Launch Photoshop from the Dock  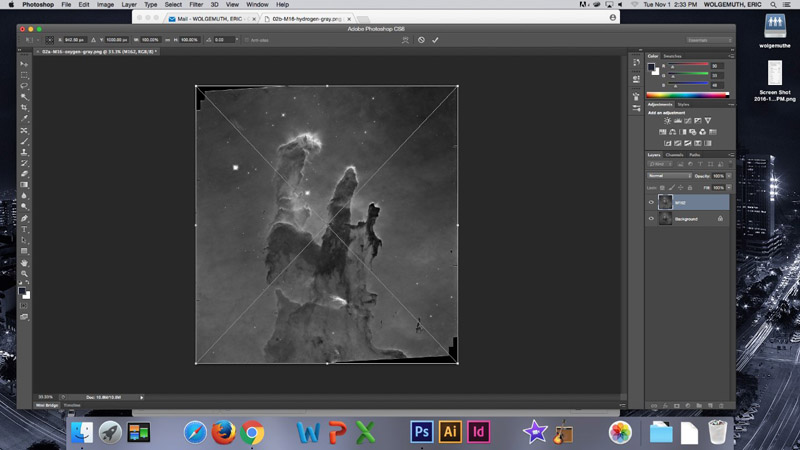pos(422,432)
